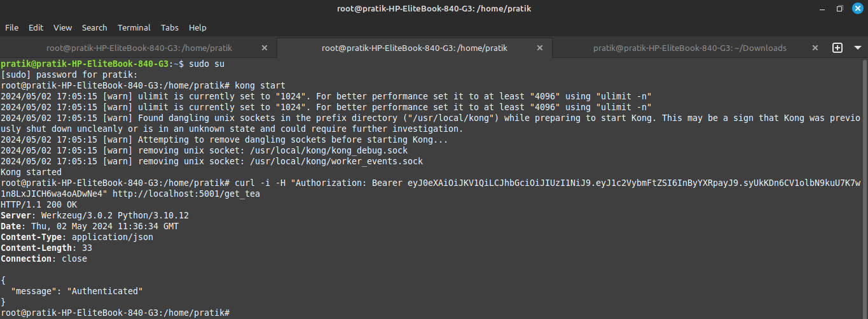Open the Edit menu
The height and width of the screenshot is (319, 868).
click(x=36, y=27)
